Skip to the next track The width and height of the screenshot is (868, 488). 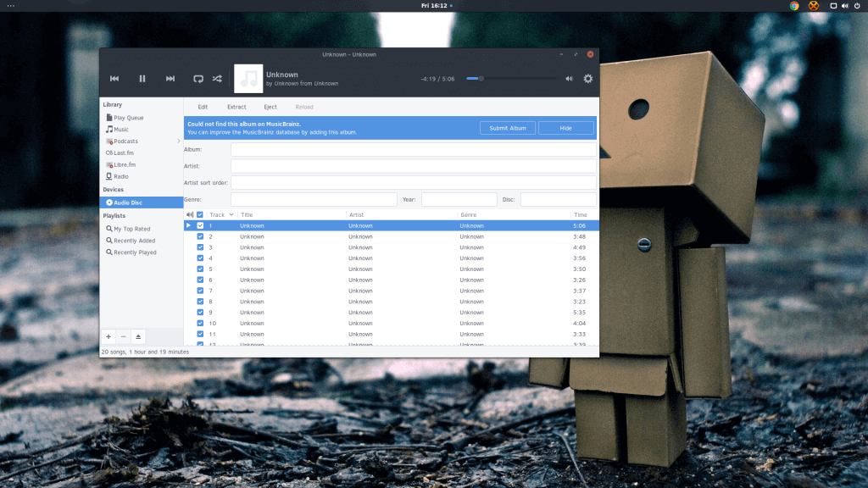pyautogui.click(x=170, y=79)
